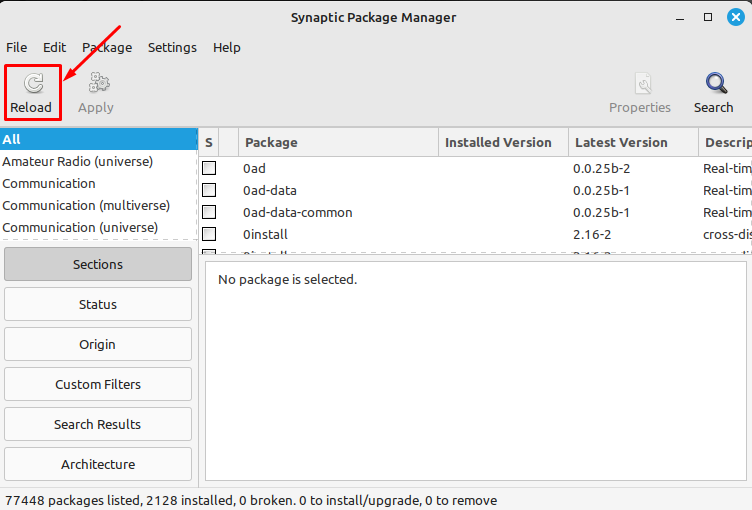Tick the 0ad-data-common package checkbox
Screen dimensions: 752x510
[209, 212]
